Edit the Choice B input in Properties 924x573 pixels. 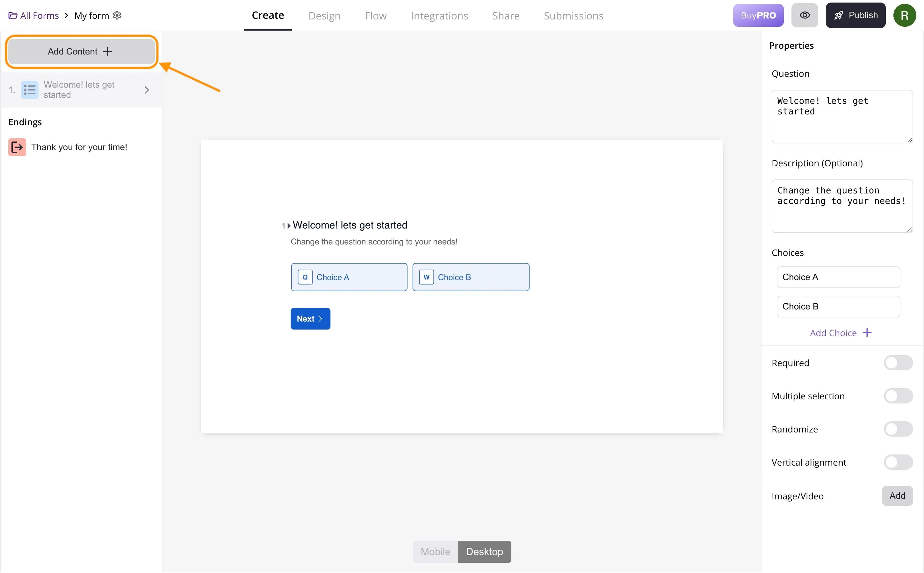click(838, 306)
